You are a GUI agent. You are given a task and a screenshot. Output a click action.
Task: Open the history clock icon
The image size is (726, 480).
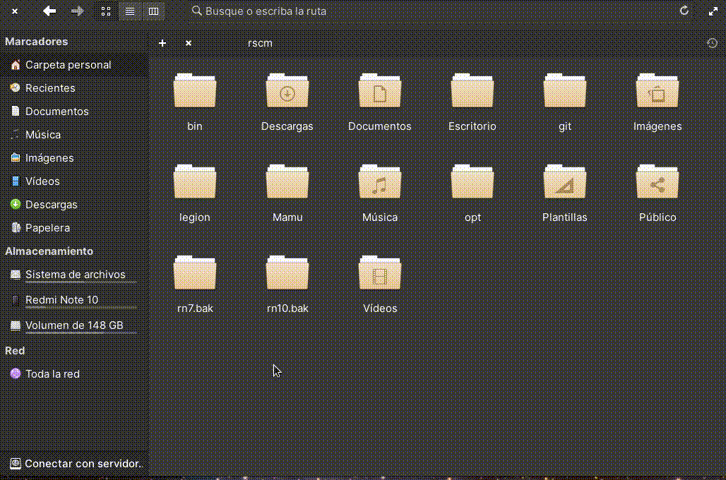pos(712,43)
